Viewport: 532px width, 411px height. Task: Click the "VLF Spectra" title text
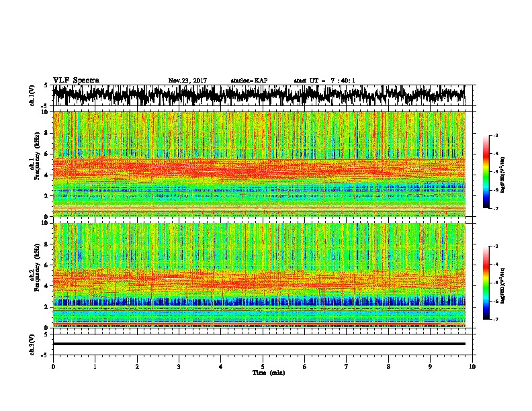(x=76, y=81)
